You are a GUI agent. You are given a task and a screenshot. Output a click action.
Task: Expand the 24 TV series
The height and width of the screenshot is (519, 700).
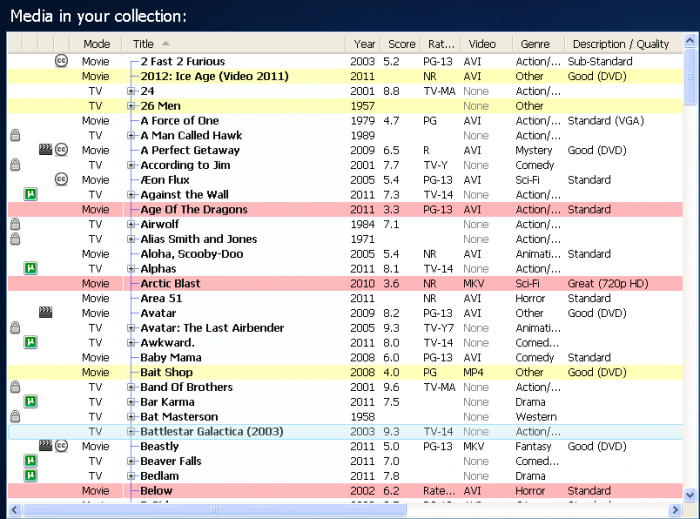click(x=131, y=91)
